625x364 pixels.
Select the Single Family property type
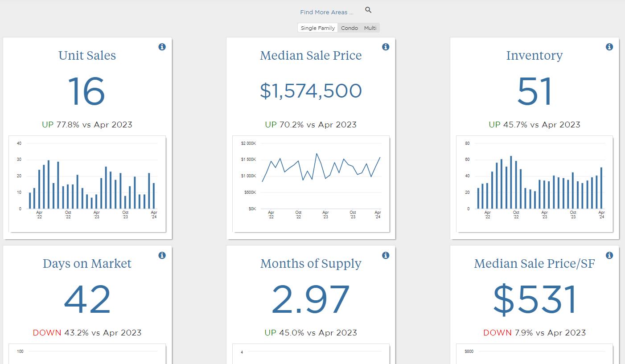tap(318, 28)
